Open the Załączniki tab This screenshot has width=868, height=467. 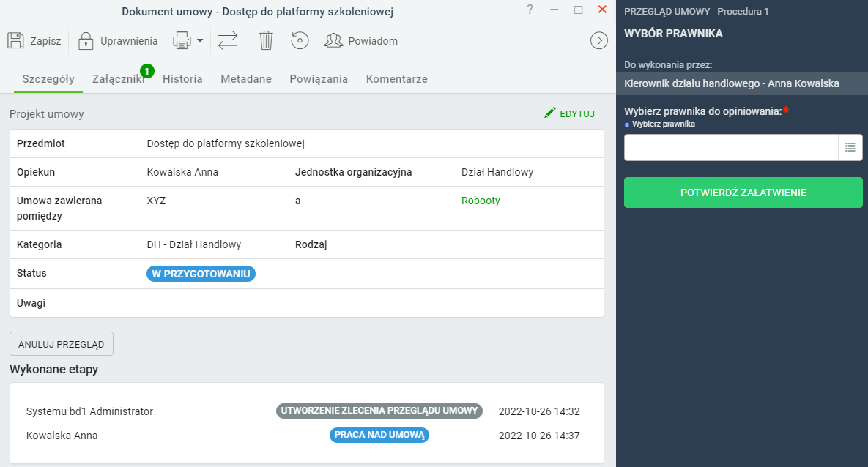tap(118, 79)
